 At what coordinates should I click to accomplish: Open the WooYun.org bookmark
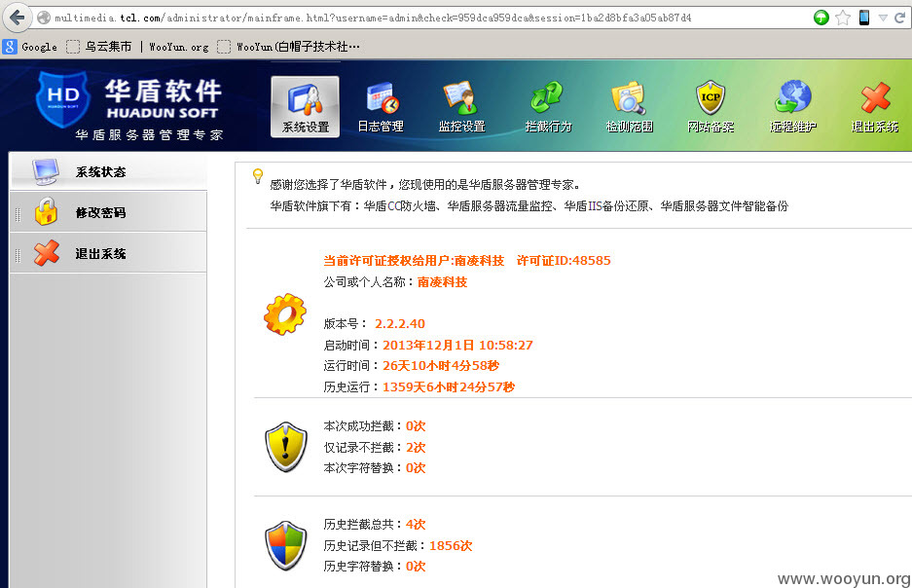pyautogui.click(x=178, y=47)
